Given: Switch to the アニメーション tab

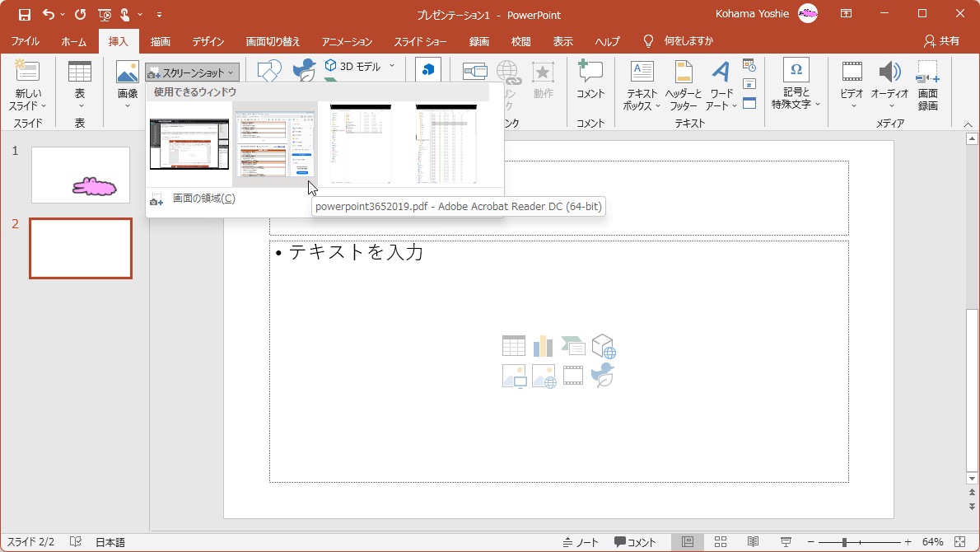Looking at the screenshot, I should (x=347, y=41).
